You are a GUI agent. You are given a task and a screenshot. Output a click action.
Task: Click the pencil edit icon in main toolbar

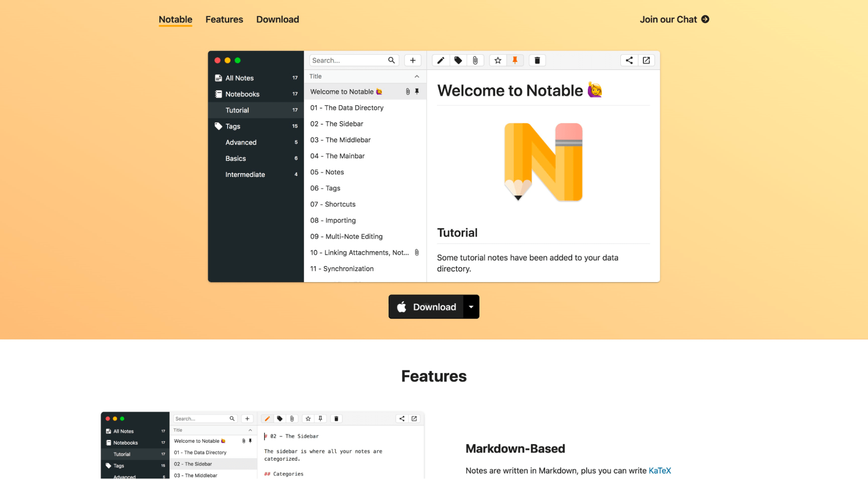coord(440,60)
